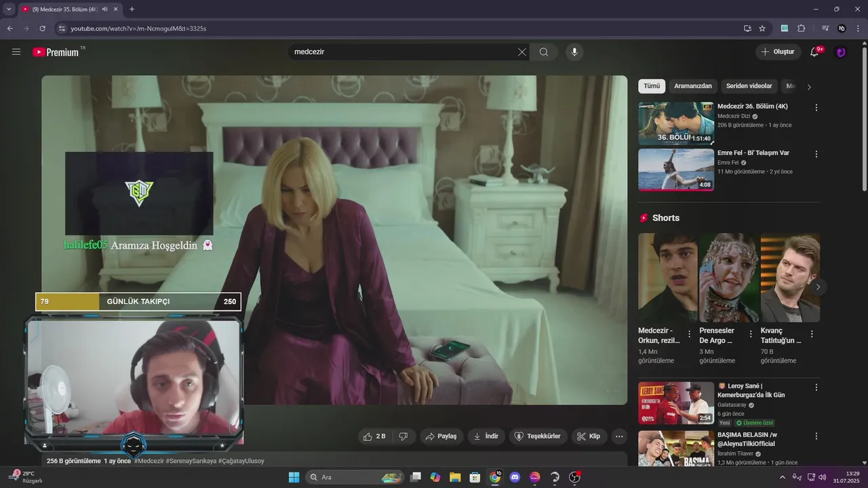
Task: Reload the YouTube page
Action: (42, 28)
